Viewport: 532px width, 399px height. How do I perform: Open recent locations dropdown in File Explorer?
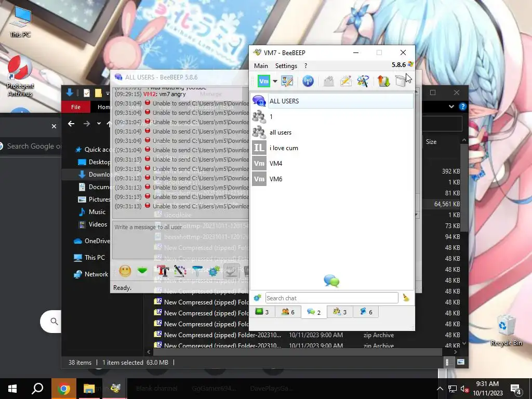[99, 124]
